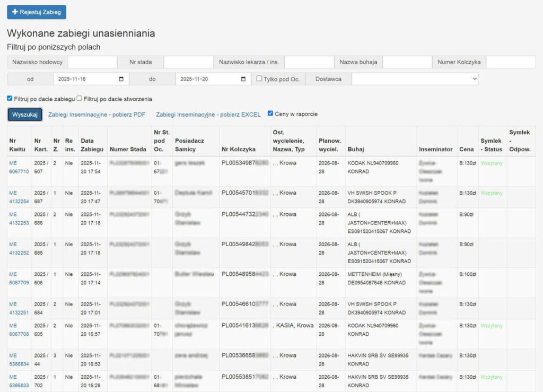Download Zabiegi Inseminacyjne as EXCEL
The width and height of the screenshot is (543, 392).
208,115
